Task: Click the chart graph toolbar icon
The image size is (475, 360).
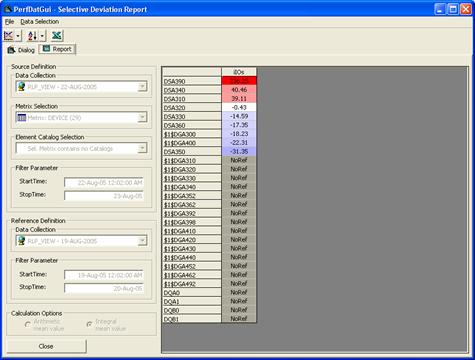Action: [8, 35]
